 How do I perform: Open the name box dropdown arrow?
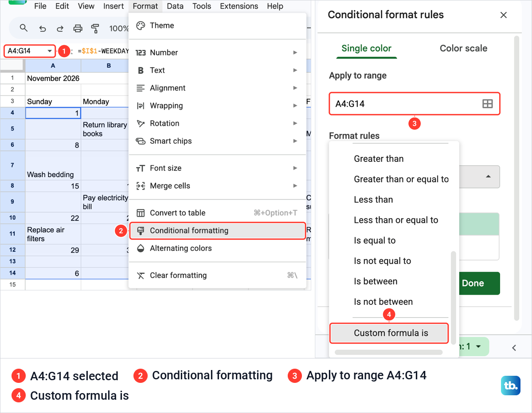click(49, 51)
